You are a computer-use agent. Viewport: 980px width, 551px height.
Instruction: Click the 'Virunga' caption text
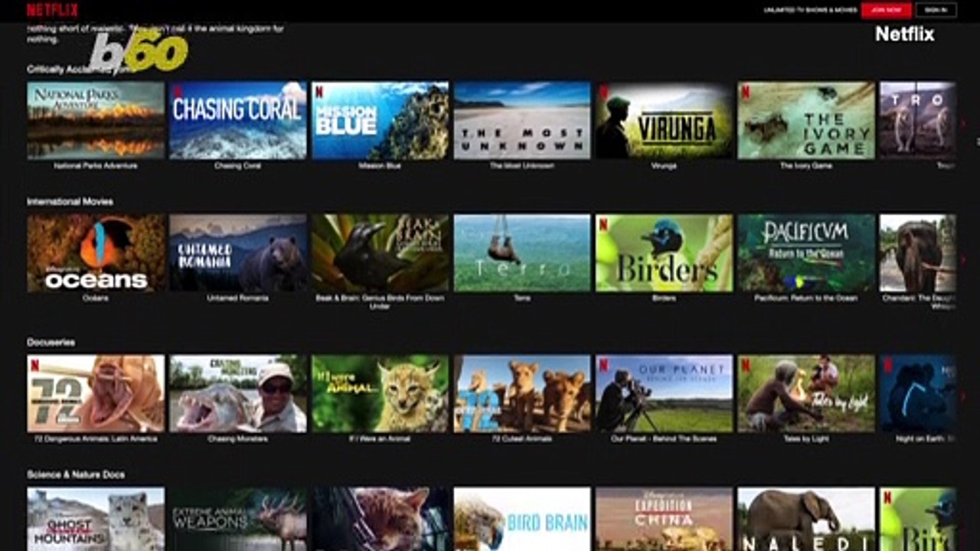[x=664, y=165]
